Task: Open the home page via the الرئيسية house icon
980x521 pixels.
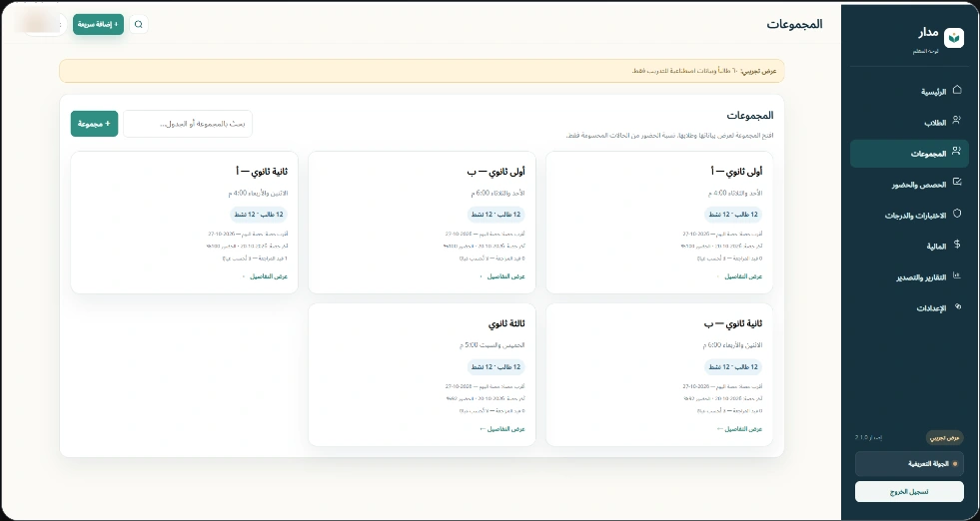Action: [x=957, y=91]
